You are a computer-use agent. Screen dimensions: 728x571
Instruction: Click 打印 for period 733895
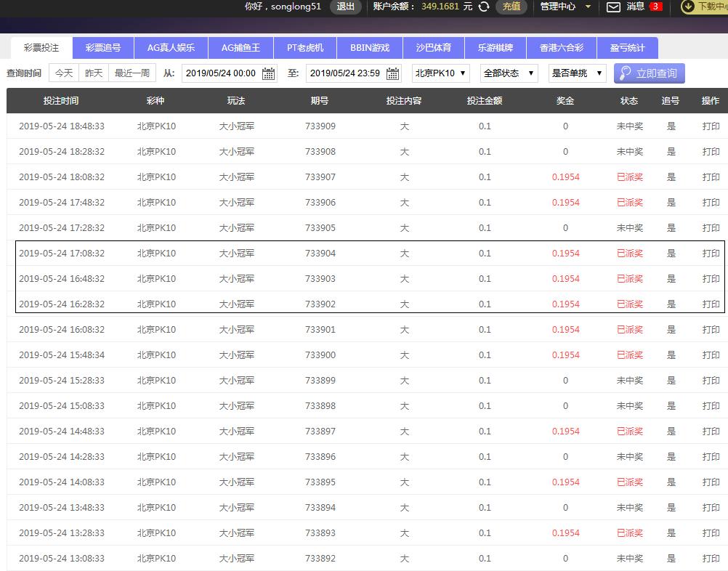coord(711,482)
